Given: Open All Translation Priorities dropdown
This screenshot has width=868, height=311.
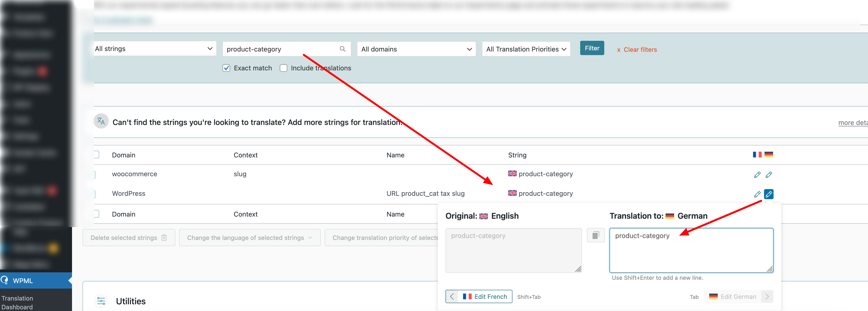Looking at the screenshot, I should point(526,49).
